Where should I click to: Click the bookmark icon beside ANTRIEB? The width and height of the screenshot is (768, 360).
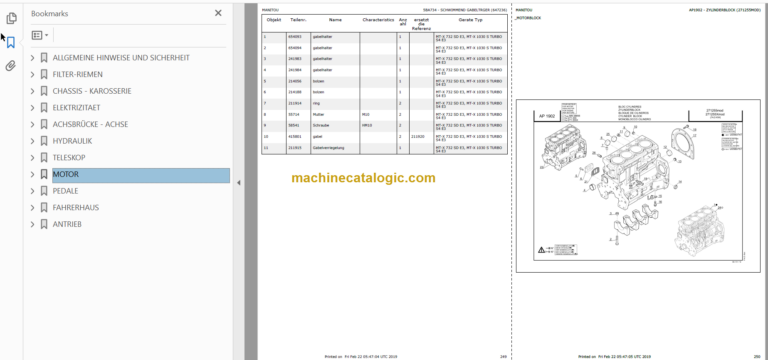tap(44, 224)
